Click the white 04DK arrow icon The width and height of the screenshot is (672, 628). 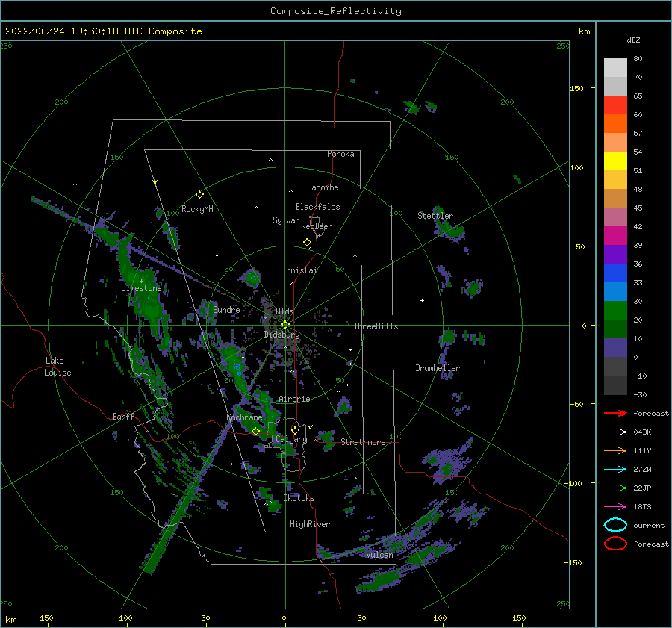(x=615, y=432)
